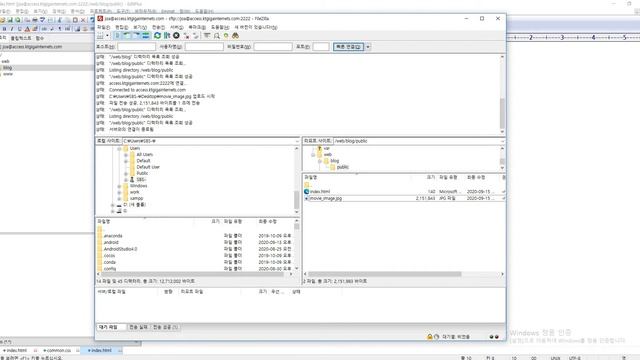Image resolution: width=640 pixels, height=360 pixels.
Task: Focus the host input field
Action: coord(136,47)
